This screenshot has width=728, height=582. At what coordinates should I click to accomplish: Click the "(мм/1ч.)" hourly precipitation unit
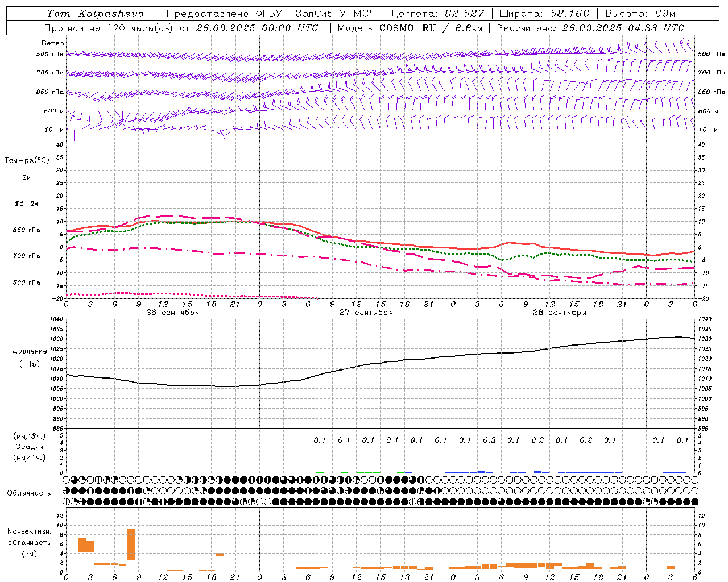tap(30, 458)
